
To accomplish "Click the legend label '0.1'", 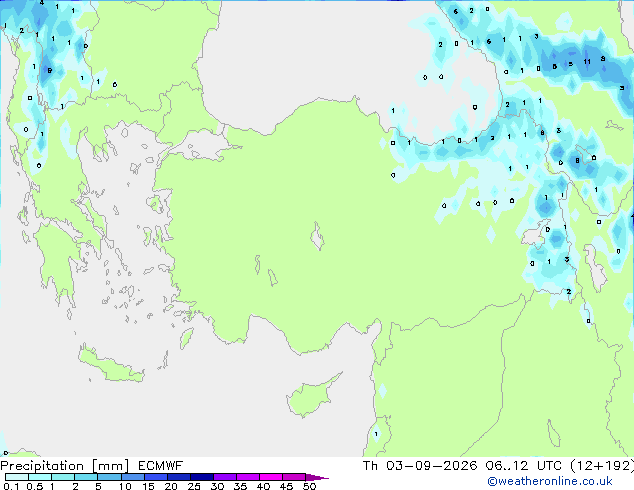I will (11, 486).
